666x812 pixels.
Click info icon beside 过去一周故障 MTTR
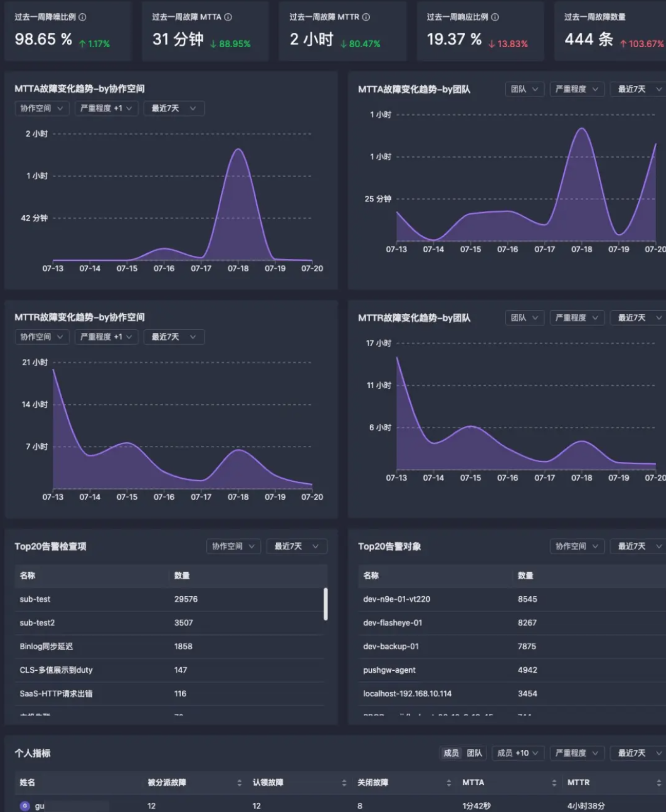coord(366,17)
